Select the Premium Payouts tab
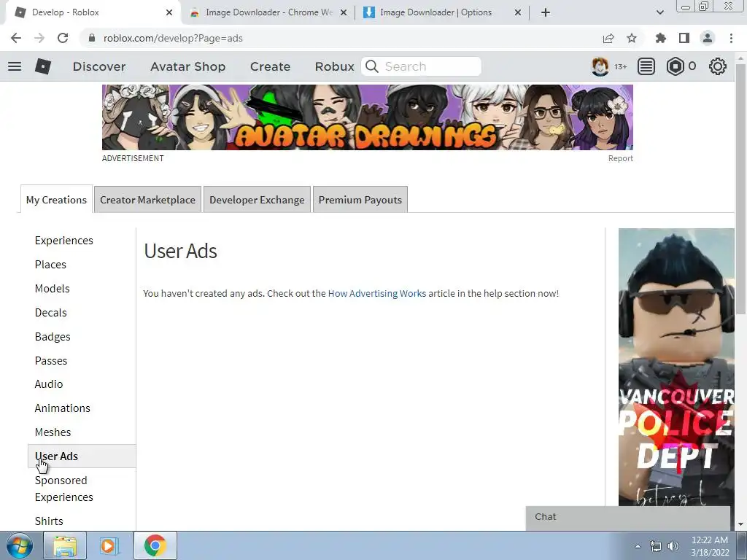This screenshot has height=560, width=747. tap(360, 200)
